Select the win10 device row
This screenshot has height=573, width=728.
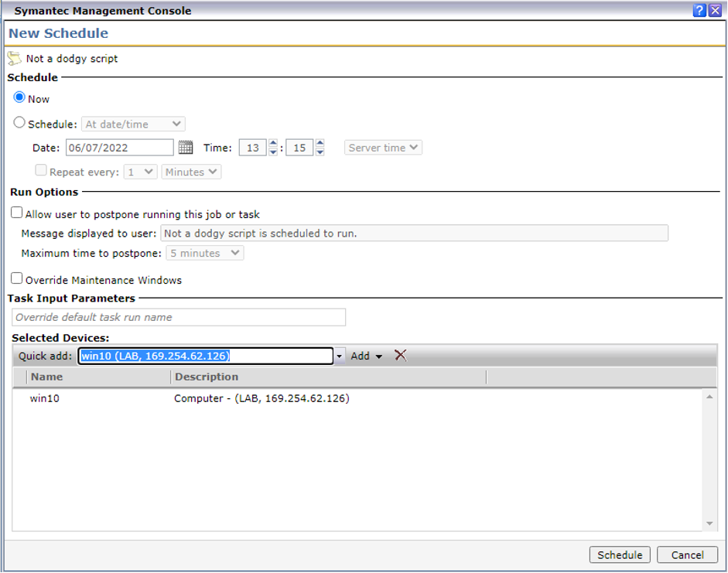pos(357,398)
